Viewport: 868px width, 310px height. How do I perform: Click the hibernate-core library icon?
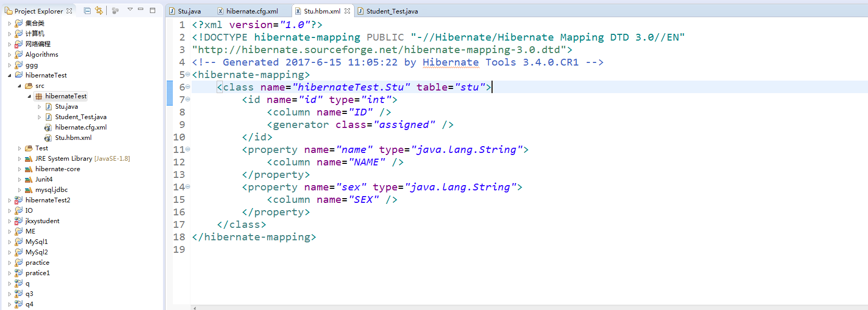(29, 169)
